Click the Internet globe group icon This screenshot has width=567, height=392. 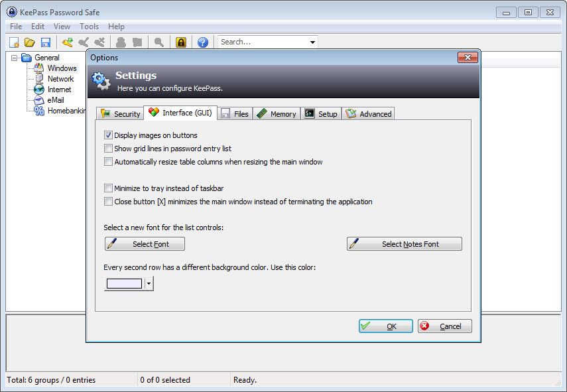(39, 90)
